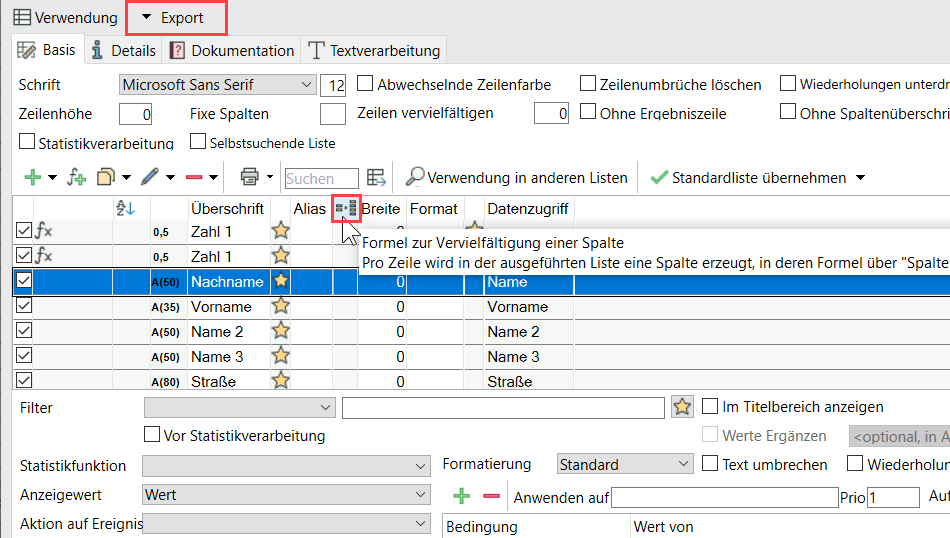Click the green plus add-column icon in toolbar
Image resolution: width=950 pixels, height=538 pixels.
click(32, 178)
